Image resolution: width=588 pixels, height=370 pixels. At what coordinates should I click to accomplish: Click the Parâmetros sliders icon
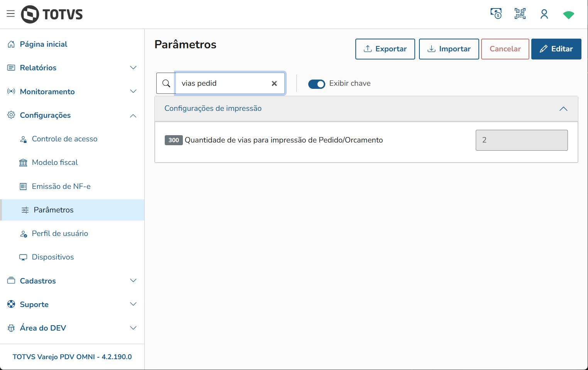pyautogui.click(x=25, y=210)
